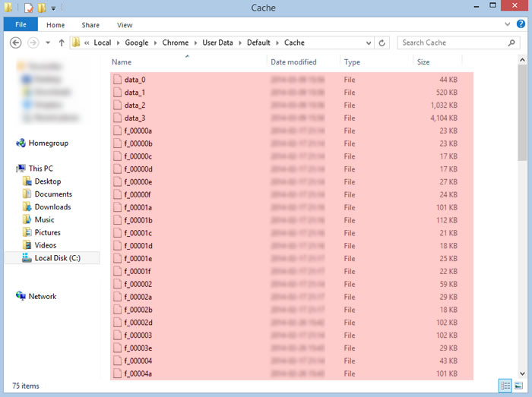532x397 pixels.
Task: Click the User Data breadcrumb segment
Action: pos(217,43)
